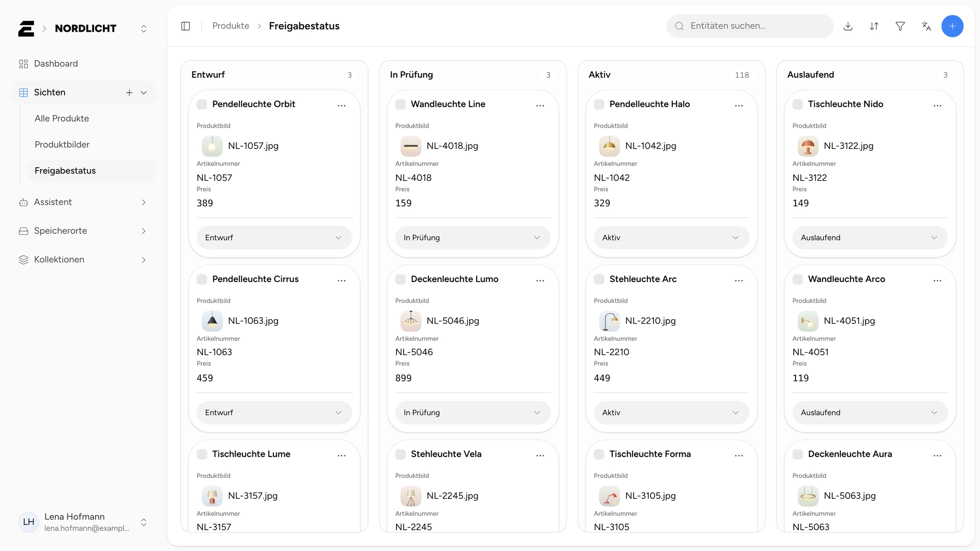Open the Dashboard page

tap(83, 64)
